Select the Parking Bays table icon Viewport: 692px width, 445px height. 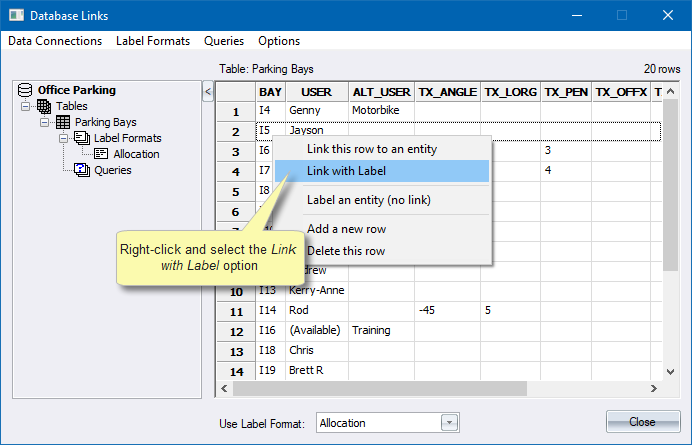coord(62,122)
